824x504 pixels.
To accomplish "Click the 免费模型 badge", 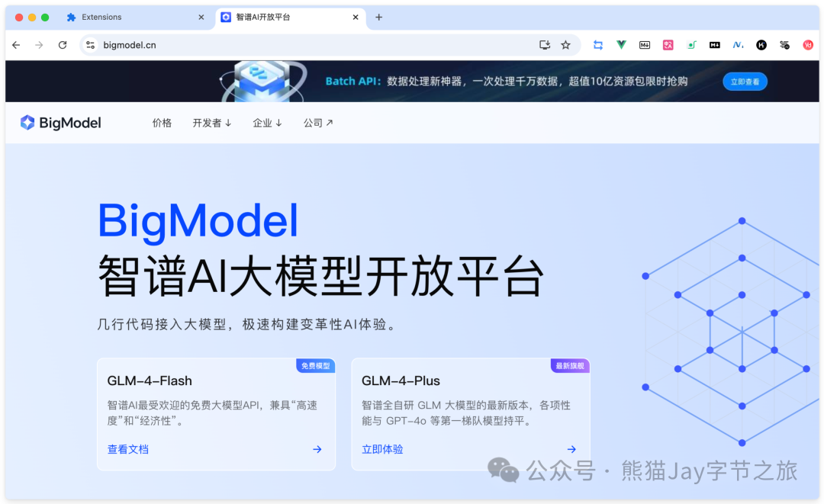I will pyautogui.click(x=315, y=366).
